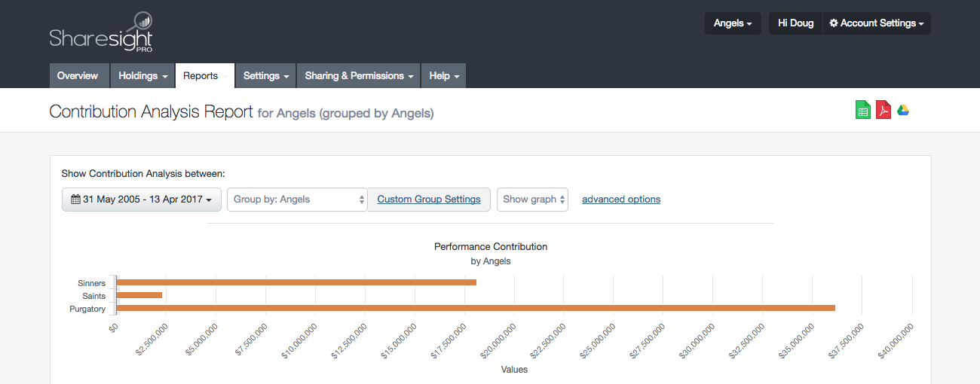Save report to Google Drive icon
This screenshot has height=384, width=980.
pos(902,110)
